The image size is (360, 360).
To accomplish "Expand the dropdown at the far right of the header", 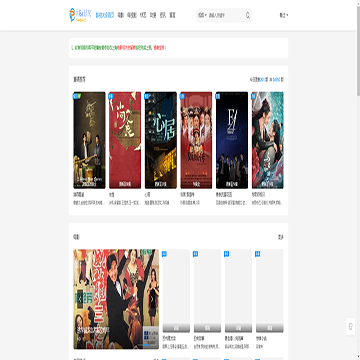I will point(284,15).
